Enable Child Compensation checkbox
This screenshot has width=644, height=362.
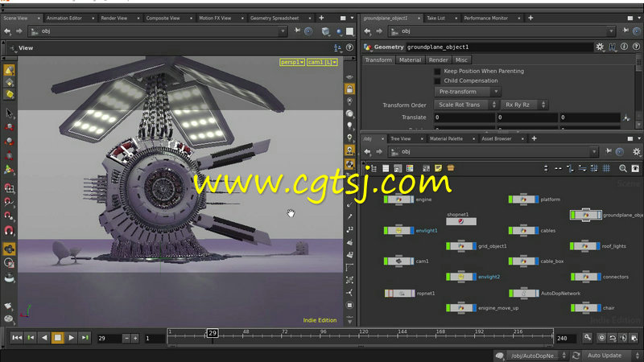pos(437,81)
